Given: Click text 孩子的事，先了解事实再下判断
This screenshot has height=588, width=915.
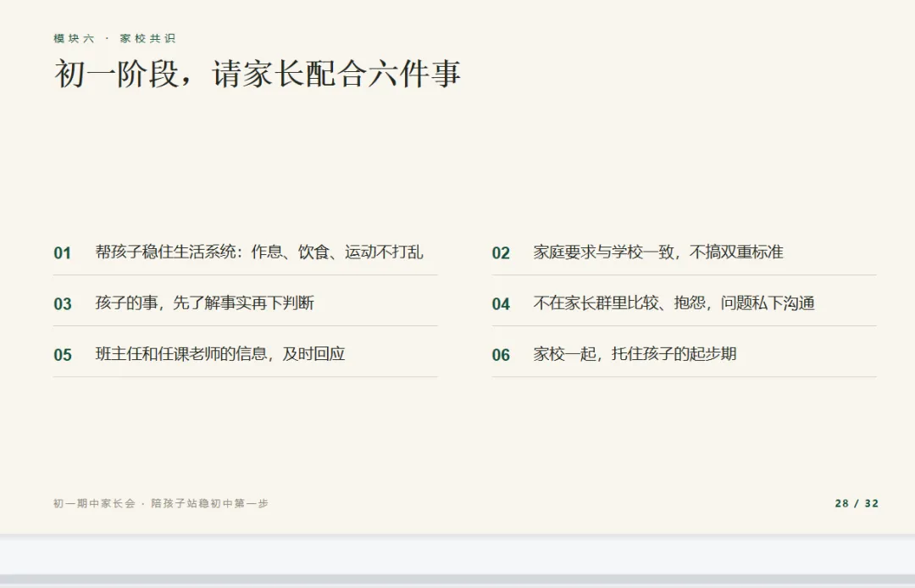Looking at the screenshot, I should click(x=205, y=302).
